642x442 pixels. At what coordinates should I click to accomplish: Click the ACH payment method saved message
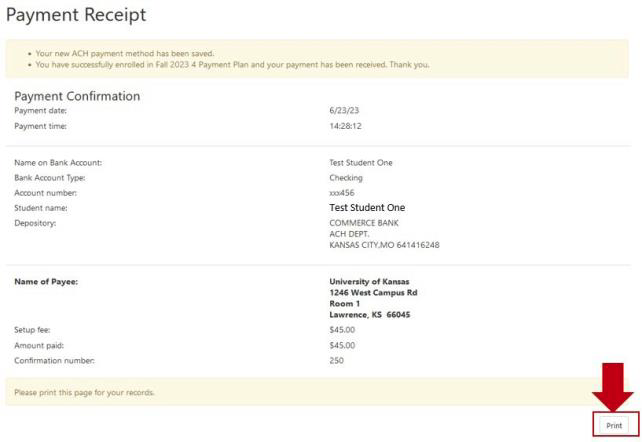point(124,53)
